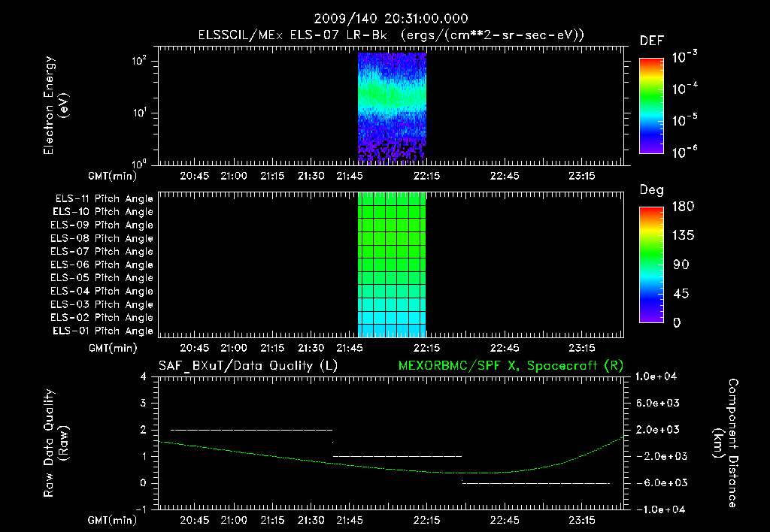
Task: Click the DEF color bar title
Action: click(652, 41)
